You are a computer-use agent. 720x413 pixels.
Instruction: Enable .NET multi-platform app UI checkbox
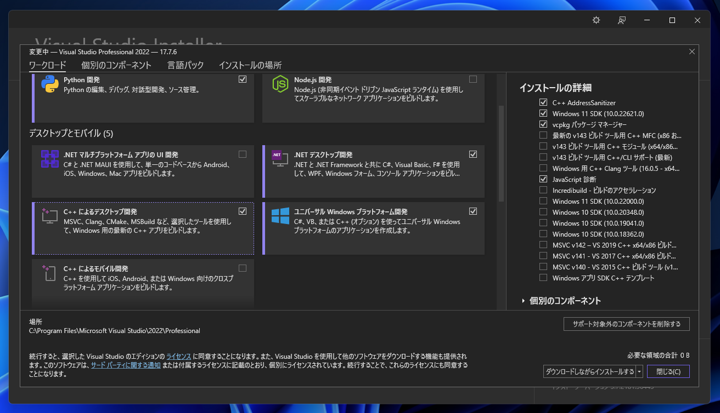[242, 154]
